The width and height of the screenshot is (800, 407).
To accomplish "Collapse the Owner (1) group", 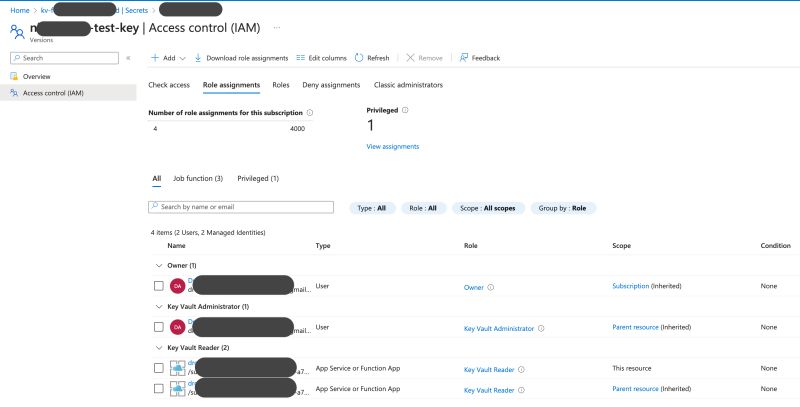I will [x=158, y=266].
